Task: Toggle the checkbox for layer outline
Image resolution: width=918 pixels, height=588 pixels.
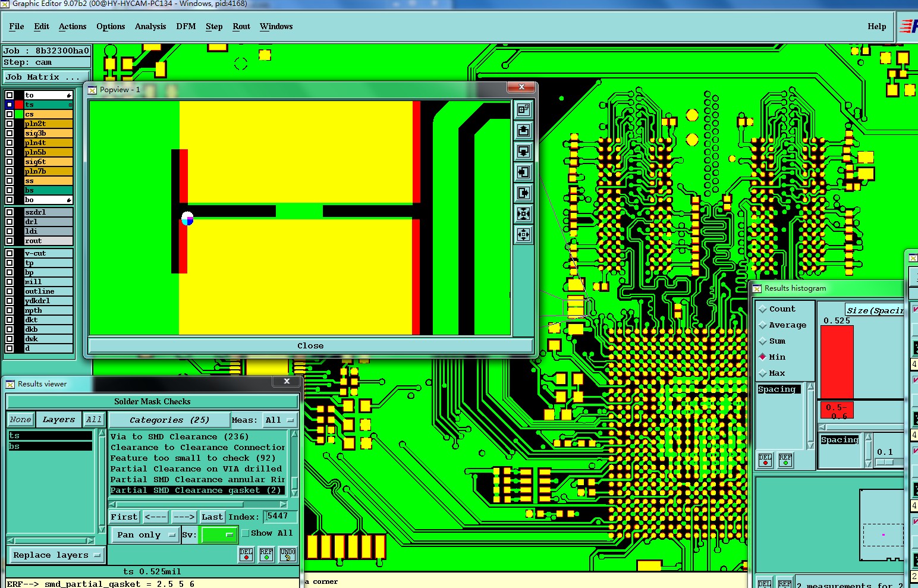Action: click(10, 291)
